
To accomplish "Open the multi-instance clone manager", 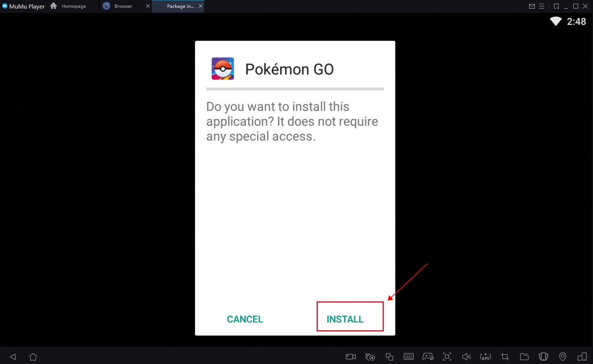I will 389,356.
